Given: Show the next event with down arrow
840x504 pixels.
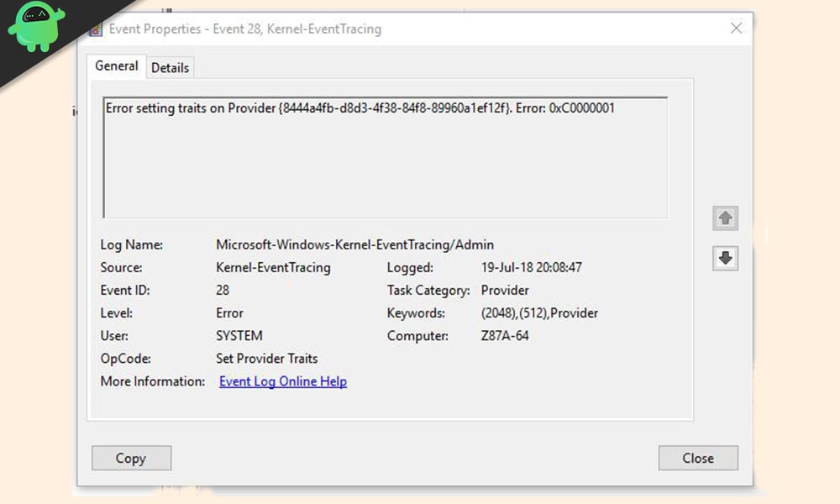Looking at the screenshot, I should coord(726,258).
